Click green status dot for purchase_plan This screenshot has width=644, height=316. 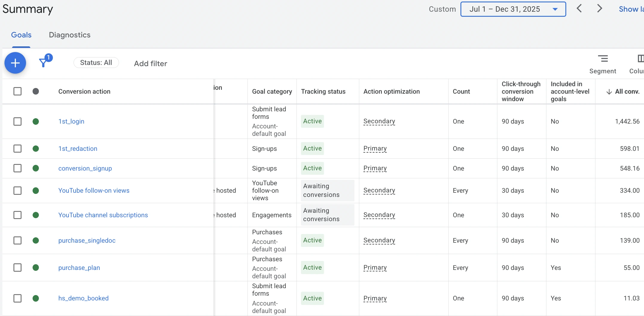(36, 268)
